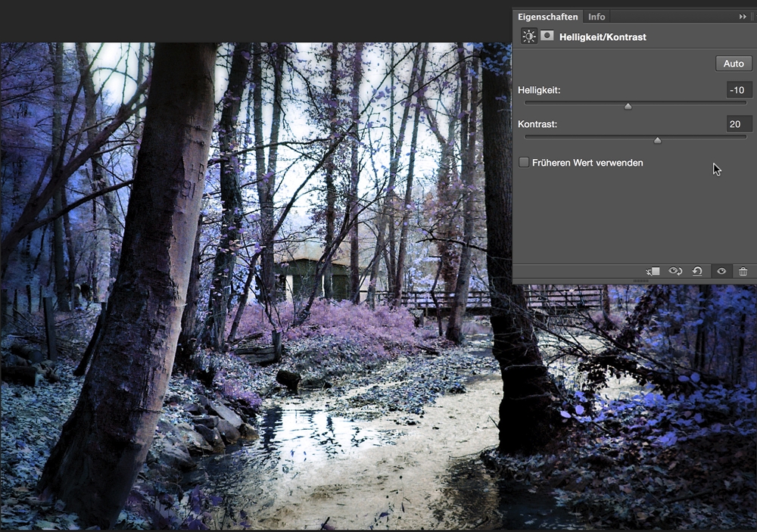Image resolution: width=757 pixels, height=532 pixels.
Task: Select the Helligkeit/Kontrast adjustment sun icon
Action: coord(529,36)
